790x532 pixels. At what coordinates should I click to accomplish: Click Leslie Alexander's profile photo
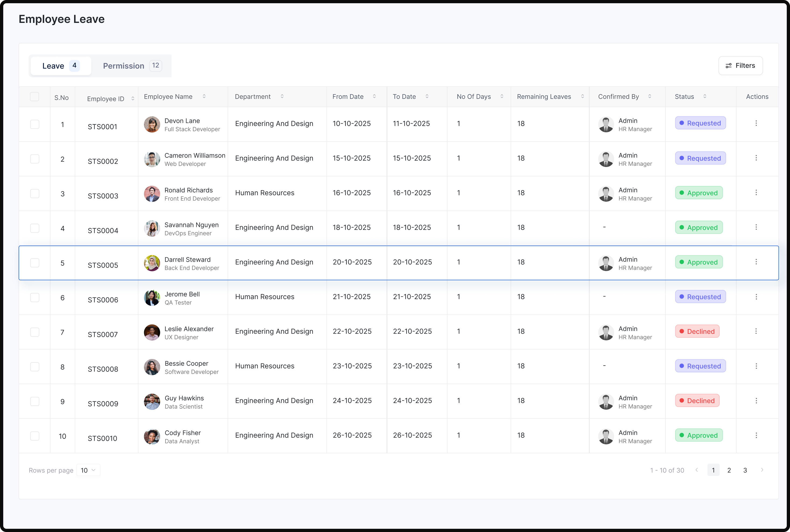pyautogui.click(x=152, y=332)
